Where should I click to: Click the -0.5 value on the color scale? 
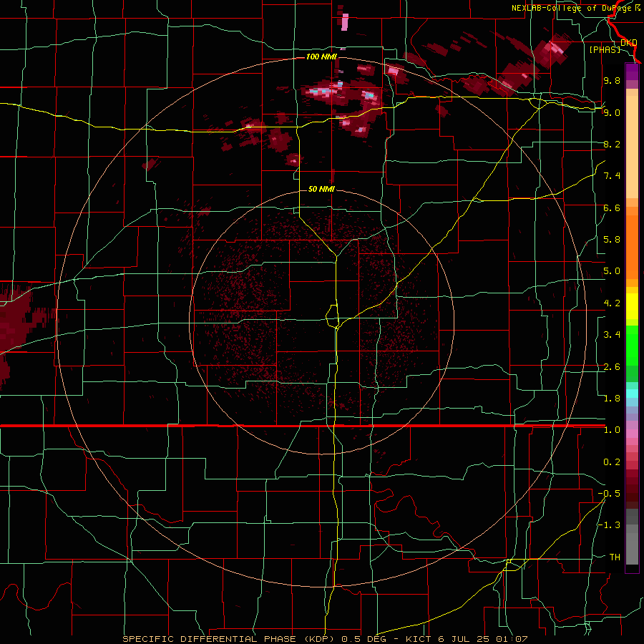tap(609, 494)
